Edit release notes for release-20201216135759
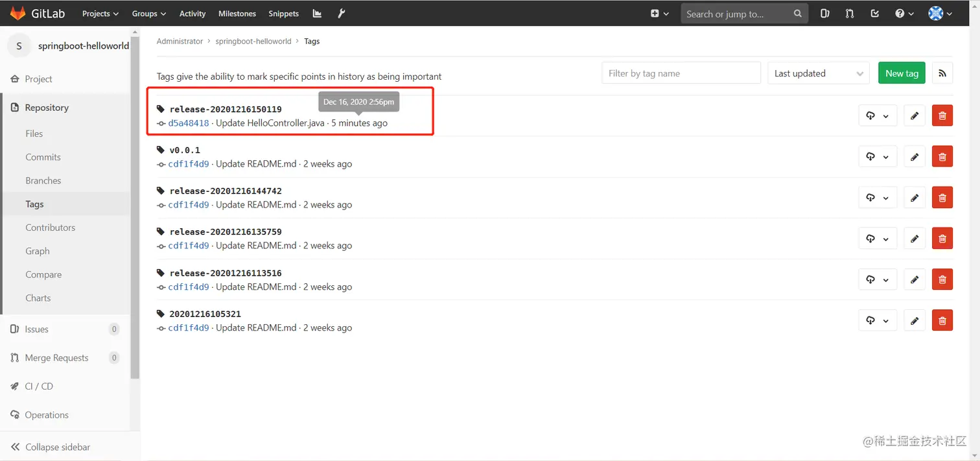This screenshot has height=461, width=980. pos(915,239)
